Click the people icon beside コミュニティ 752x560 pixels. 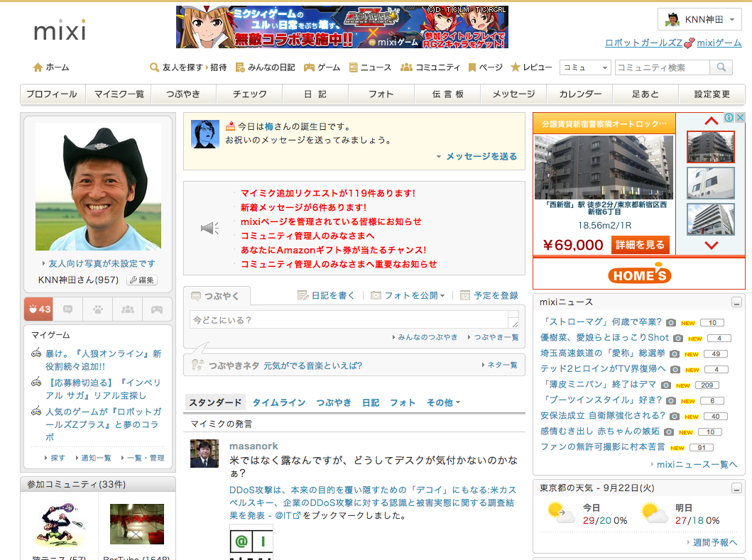click(406, 67)
